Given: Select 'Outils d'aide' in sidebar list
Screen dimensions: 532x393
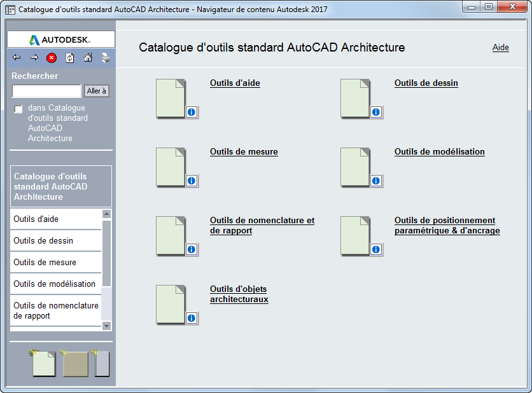Looking at the screenshot, I should 55,219.
